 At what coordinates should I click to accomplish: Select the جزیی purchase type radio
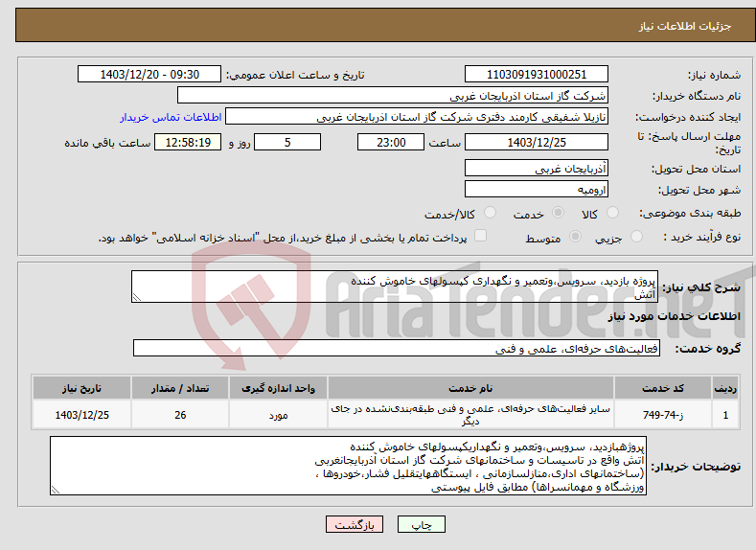(636, 237)
